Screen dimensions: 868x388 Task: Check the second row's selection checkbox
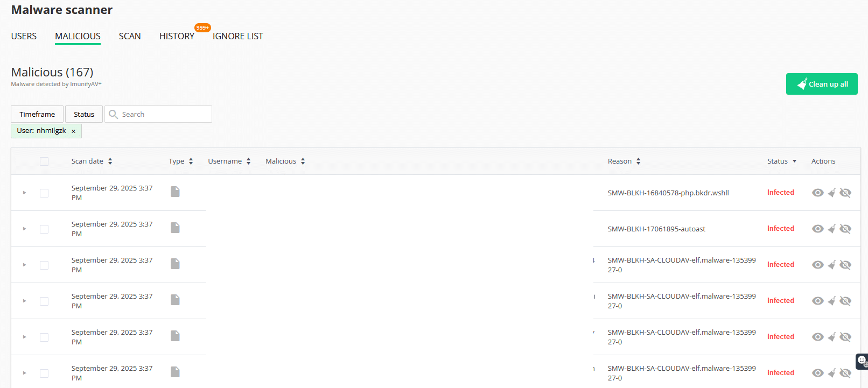44,229
